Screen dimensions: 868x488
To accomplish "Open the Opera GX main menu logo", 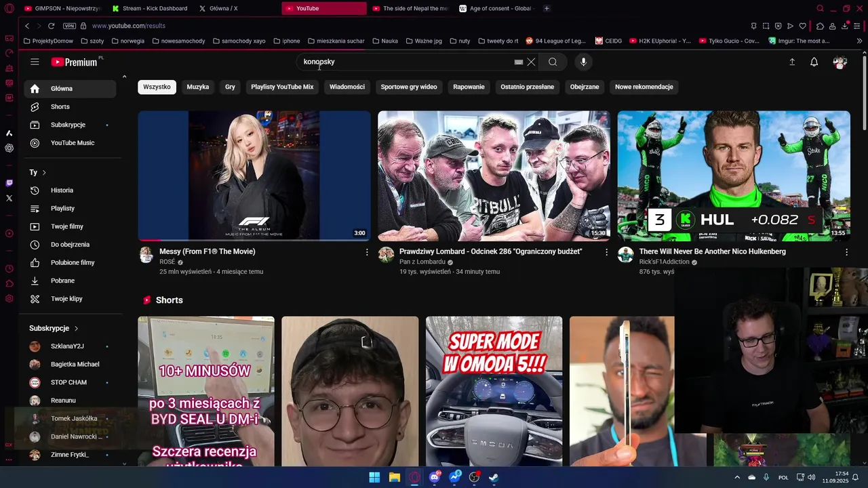I will pos(9,8).
